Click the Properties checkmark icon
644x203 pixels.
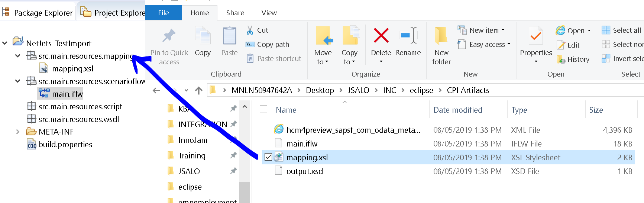(x=535, y=36)
